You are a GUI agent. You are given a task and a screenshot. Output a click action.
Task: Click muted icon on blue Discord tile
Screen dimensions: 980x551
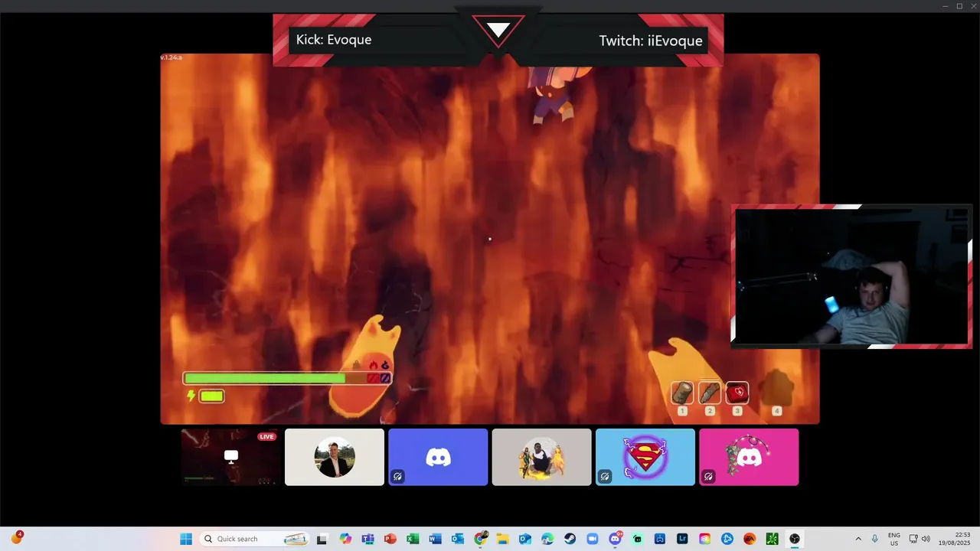point(398,476)
